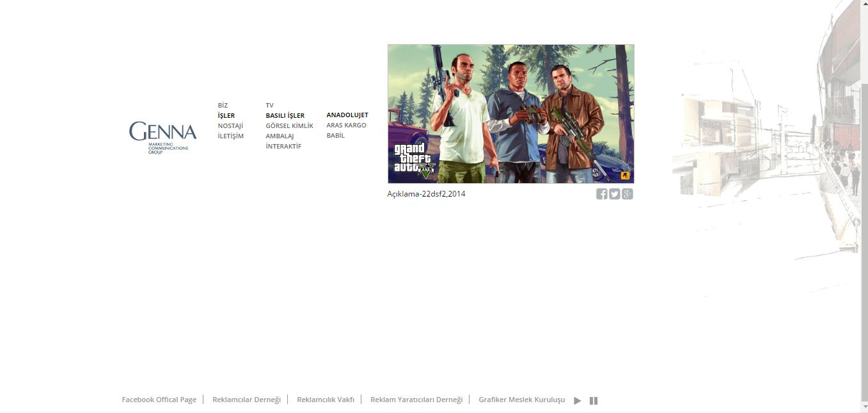Choose the AMBALAJ category
The width and height of the screenshot is (868, 413).
point(280,136)
